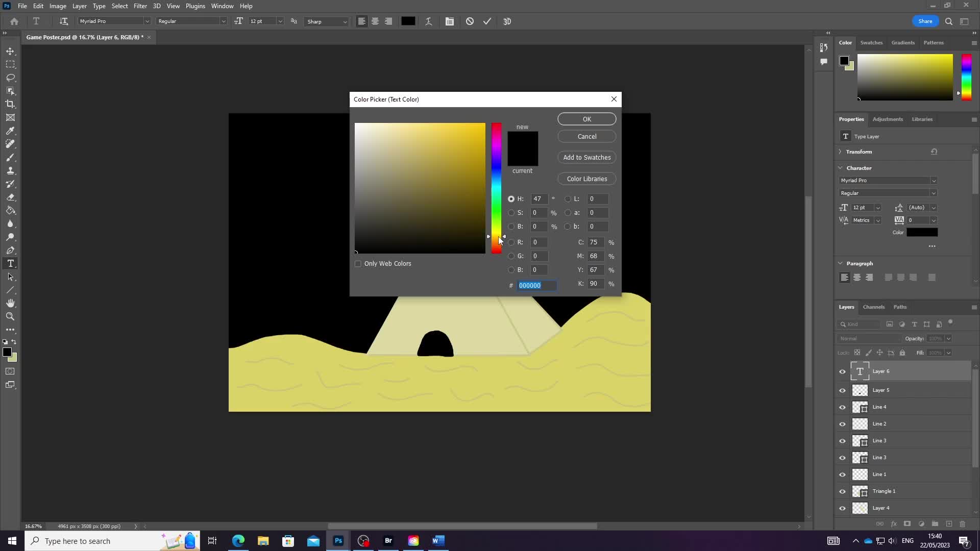Screen dimensions: 980x551
Task: Select the Pen tool
Action: click(x=10, y=250)
